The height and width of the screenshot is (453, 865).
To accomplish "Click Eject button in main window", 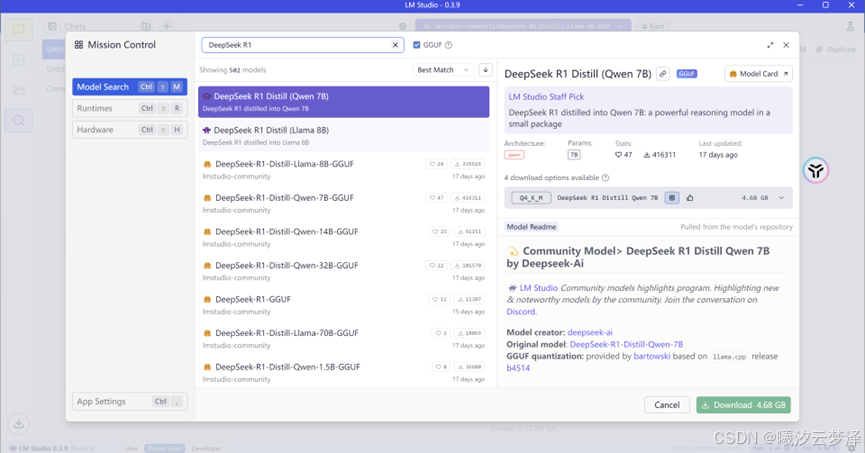I will [653, 26].
